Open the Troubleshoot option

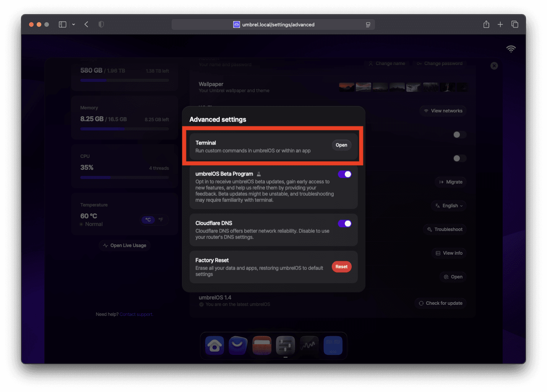445,229
